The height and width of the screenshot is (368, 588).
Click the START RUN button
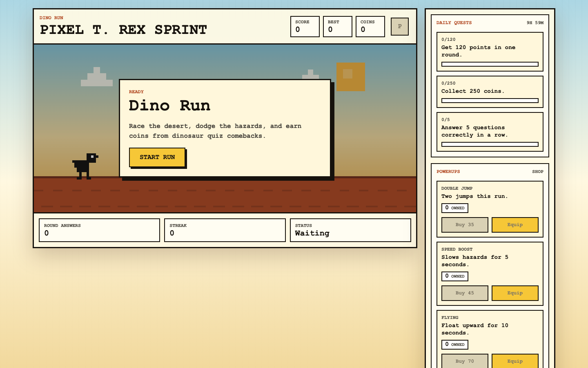coord(157,157)
